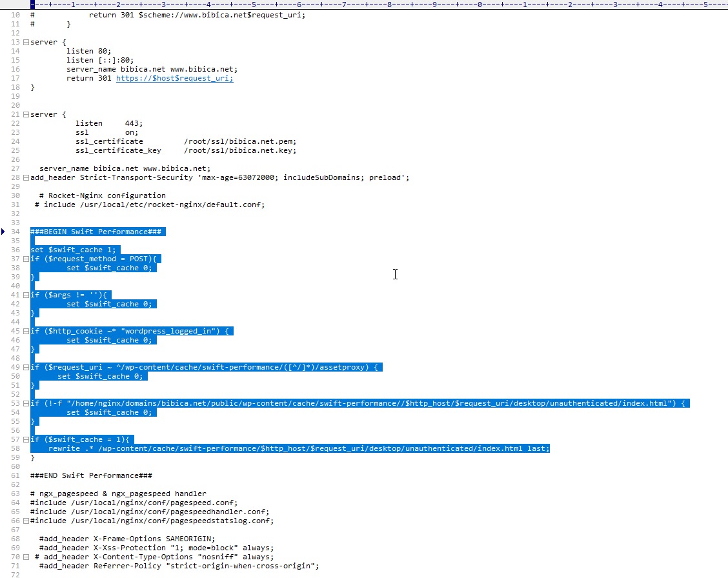Image resolution: width=728 pixels, height=578 pixels.
Task: Click 'listen 443;' line text
Action: point(109,123)
